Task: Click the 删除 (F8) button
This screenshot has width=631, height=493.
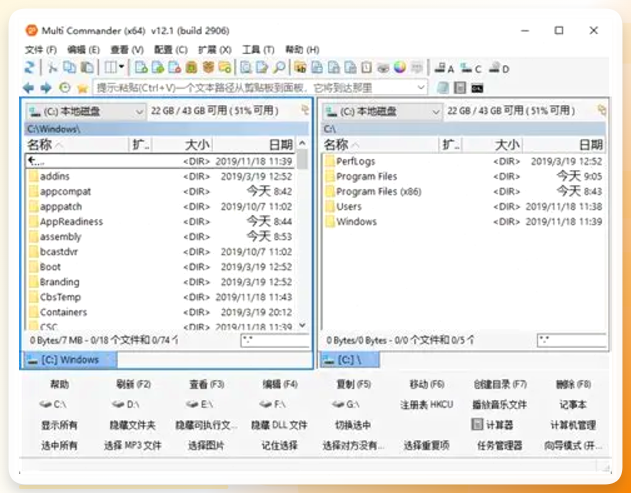Action: coord(573,385)
